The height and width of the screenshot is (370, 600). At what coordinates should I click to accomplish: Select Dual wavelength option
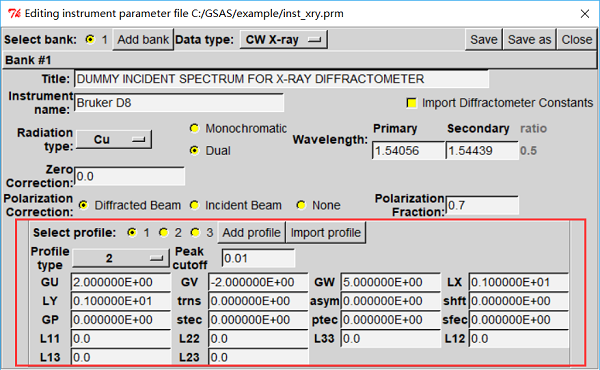(x=194, y=150)
